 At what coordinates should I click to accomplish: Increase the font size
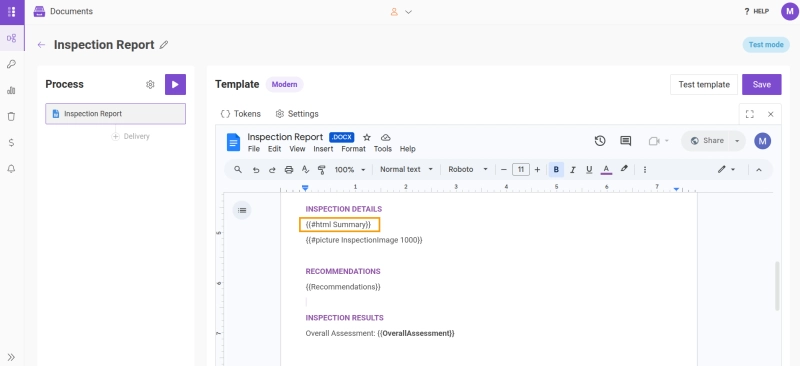tap(537, 169)
